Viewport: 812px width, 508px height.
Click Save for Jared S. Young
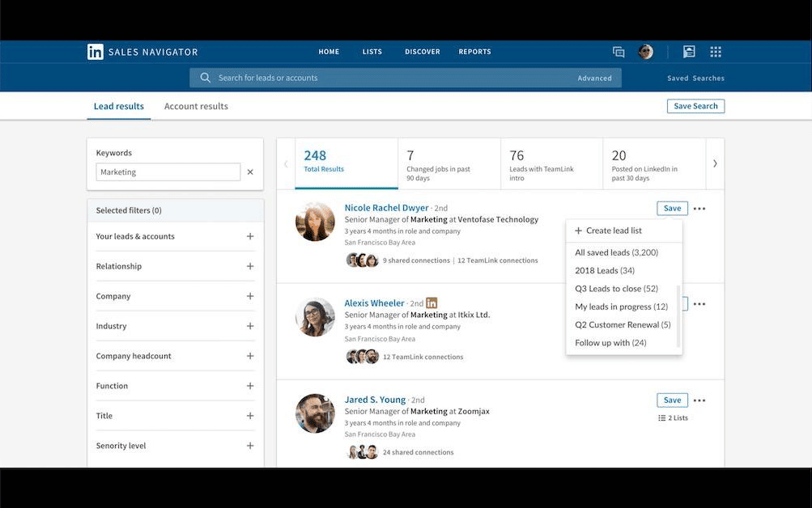(672, 400)
